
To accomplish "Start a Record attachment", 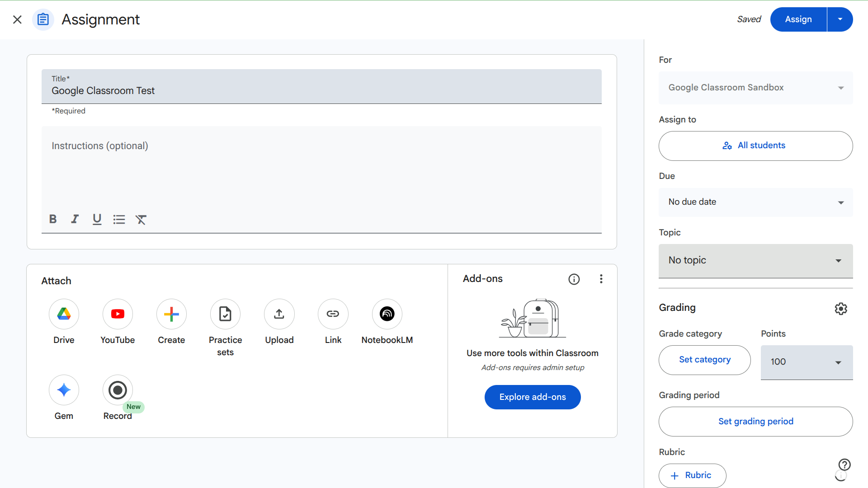I will tap(118, 390).
